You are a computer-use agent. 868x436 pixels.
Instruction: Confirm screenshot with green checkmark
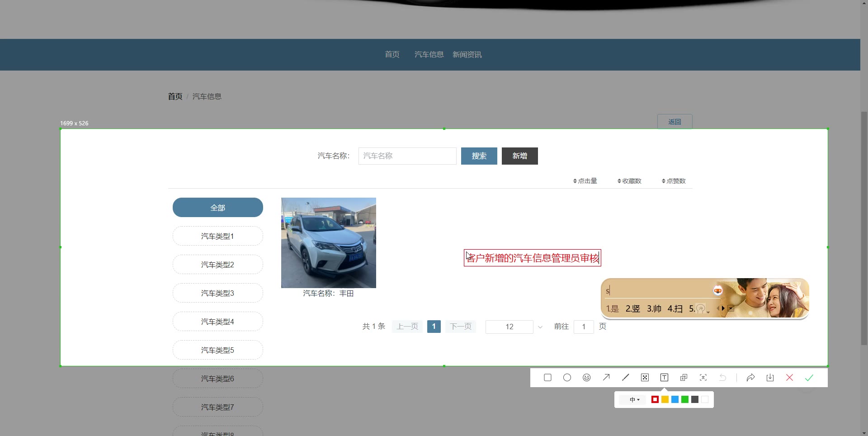(809, 378)
